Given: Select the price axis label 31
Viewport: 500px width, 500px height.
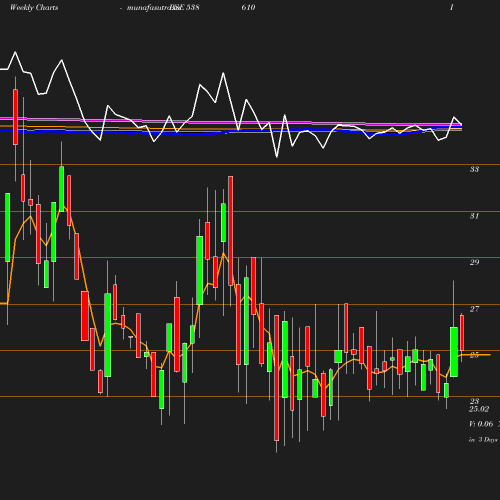Looking at the screenshot, I should tap(474, 216).
